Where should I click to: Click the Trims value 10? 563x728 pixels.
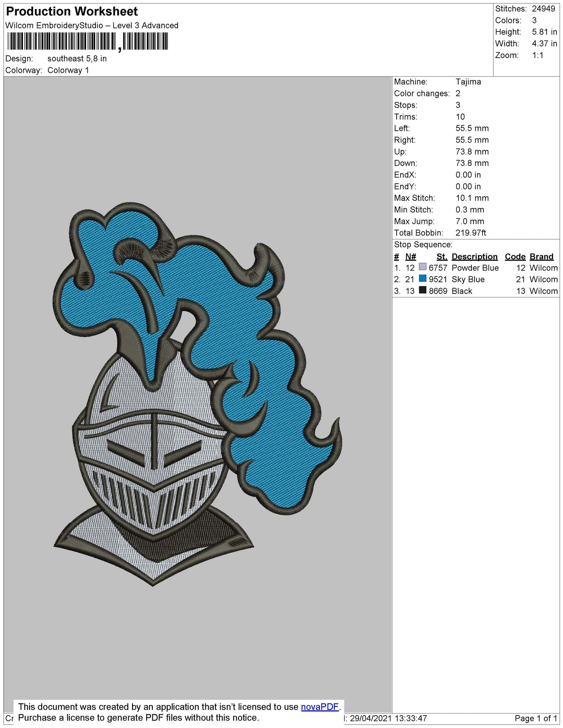[x=460, y=117]
